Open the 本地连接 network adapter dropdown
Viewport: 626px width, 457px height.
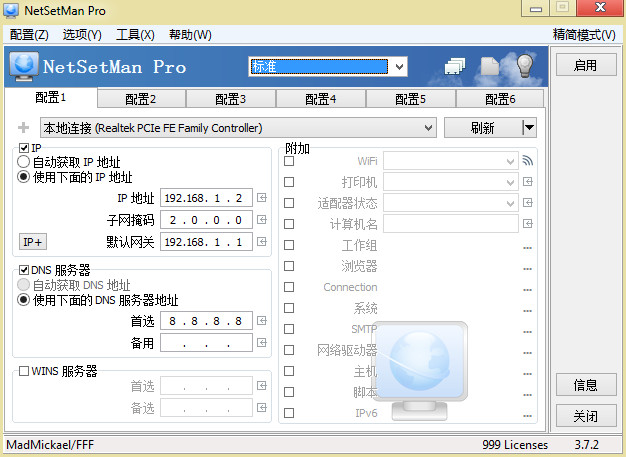click(x=238, y=128)
